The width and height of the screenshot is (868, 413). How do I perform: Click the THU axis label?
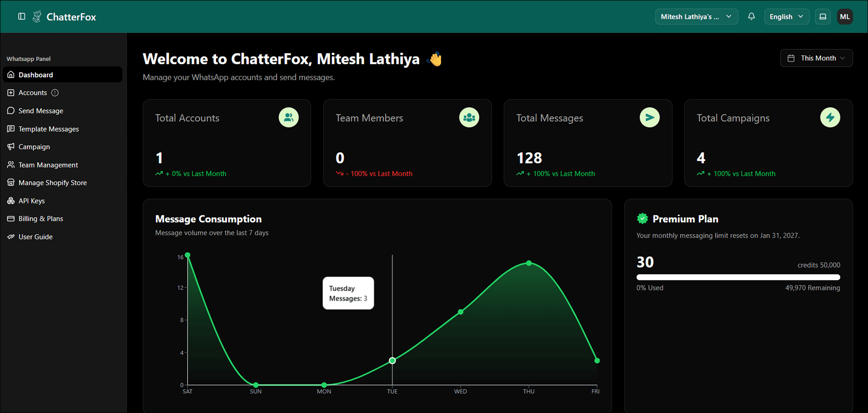tap(529, 391)
